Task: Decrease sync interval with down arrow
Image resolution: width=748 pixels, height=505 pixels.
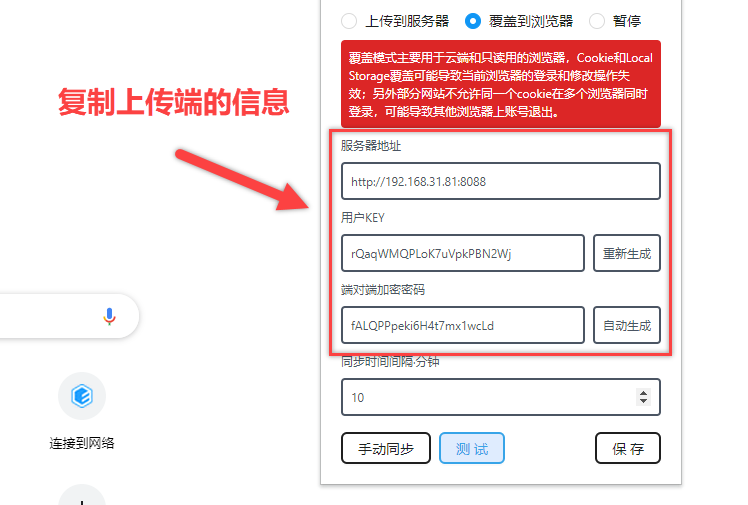Action: (643, 401)
